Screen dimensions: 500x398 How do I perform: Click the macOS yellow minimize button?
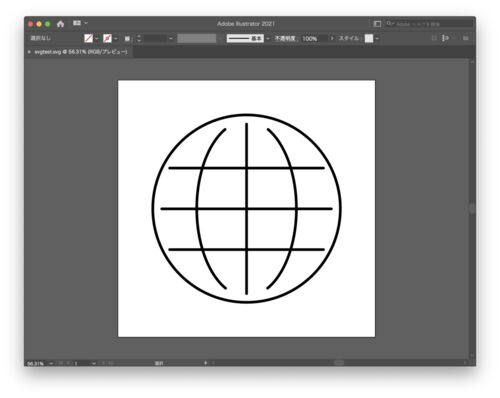click(x=39, y=24)
